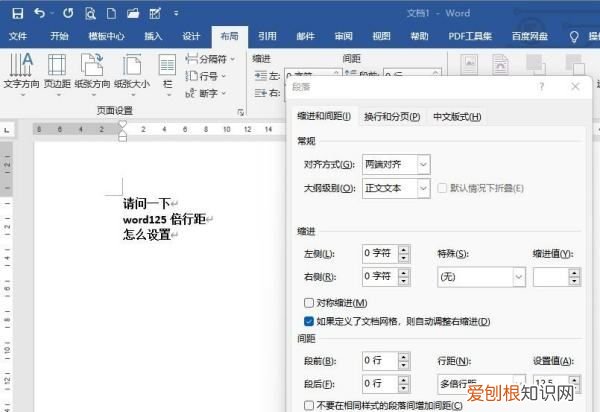The height and width of the screenshot is (412, 600).
Task: Open the 视图 tab
Action: point(382,36)
